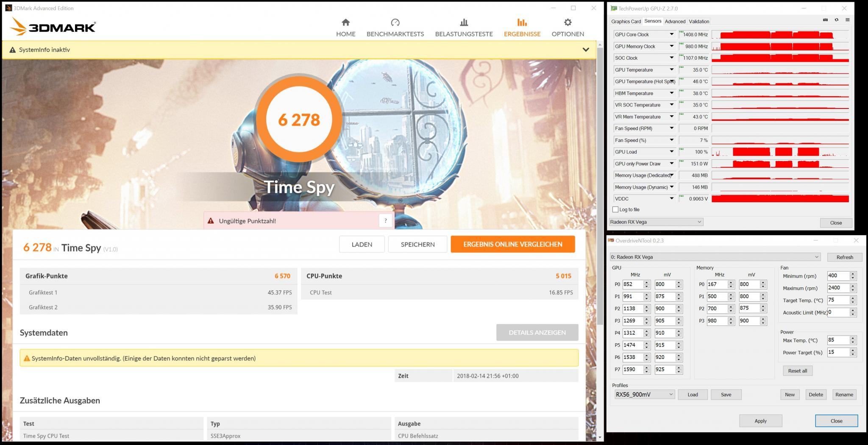Click Grafiktest 1 45.37 FPS row
This screenshot has height=445, width=868.
[159, 292]
